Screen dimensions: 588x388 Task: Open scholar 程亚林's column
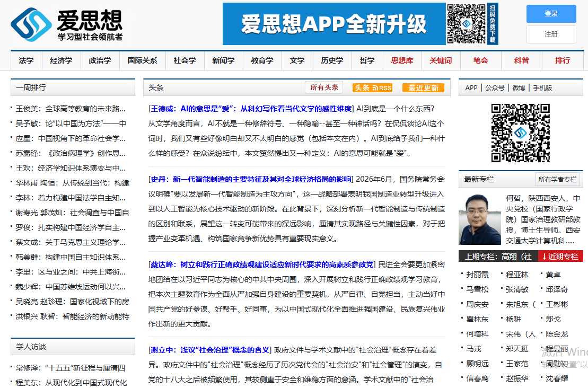click(x=517, y=275)
